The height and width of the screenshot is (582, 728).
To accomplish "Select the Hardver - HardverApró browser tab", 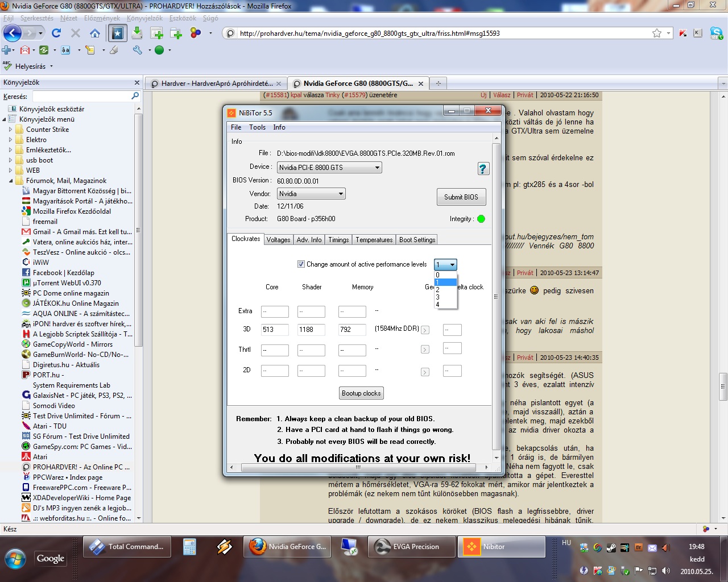I will 216,83.
